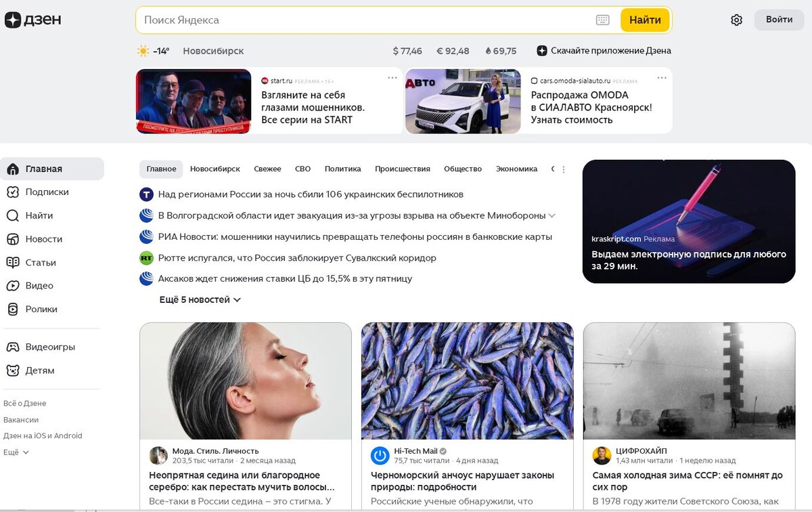Switch to Политика tab
The width and height of the screenshot is (812, 512).
(343, 169)
